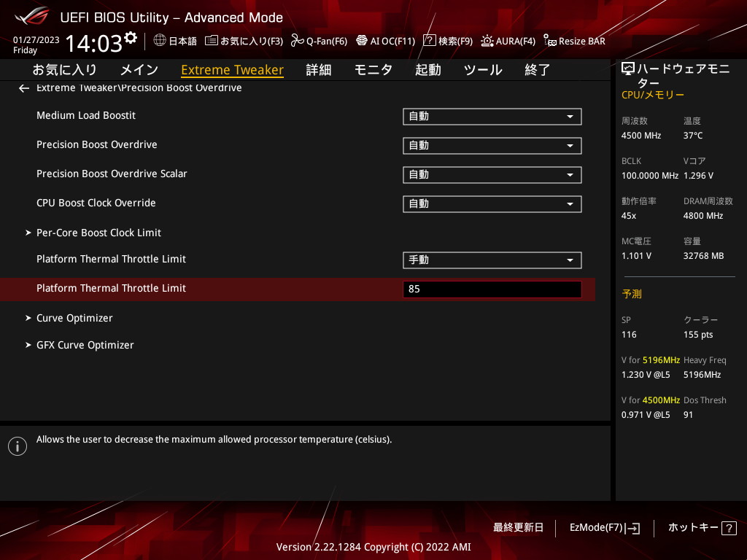Click the globe language icon
Image resolution: width=747 pixels, height=560 pixels.
click(160, 41)
